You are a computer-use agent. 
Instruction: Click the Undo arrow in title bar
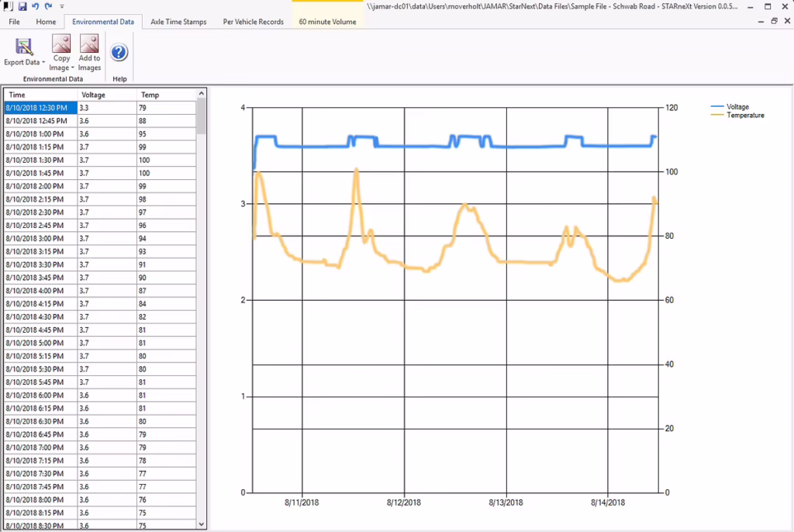[35, 6]
